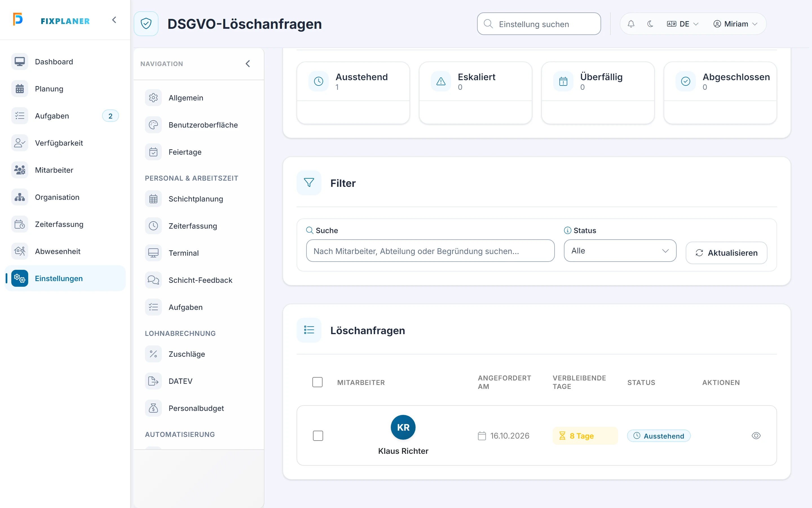This screenshot has height=508, width=812.
Task: Click the Ausstehend status badge in row
Action: point(658,436)
